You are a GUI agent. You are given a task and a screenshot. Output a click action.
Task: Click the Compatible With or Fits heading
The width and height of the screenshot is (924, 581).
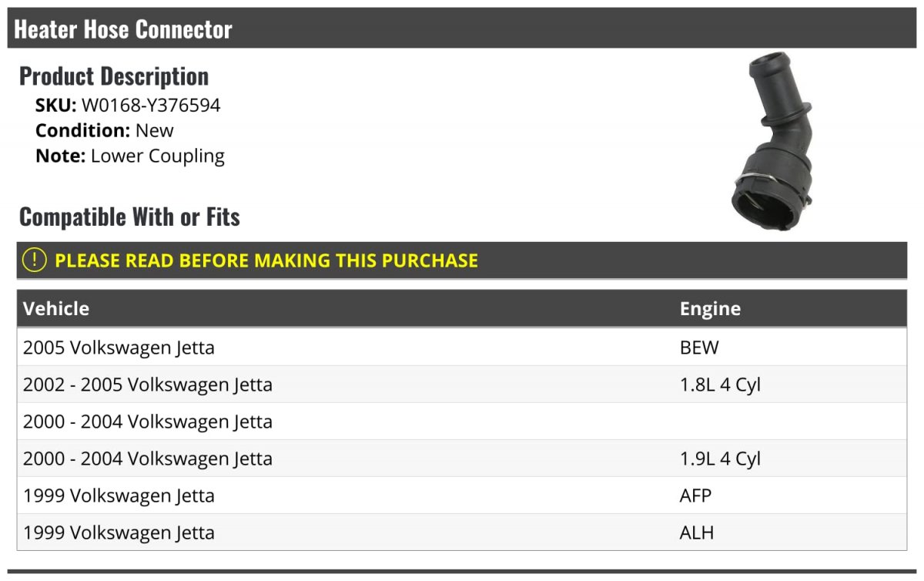pyautogui.click(x=129, y=217)
